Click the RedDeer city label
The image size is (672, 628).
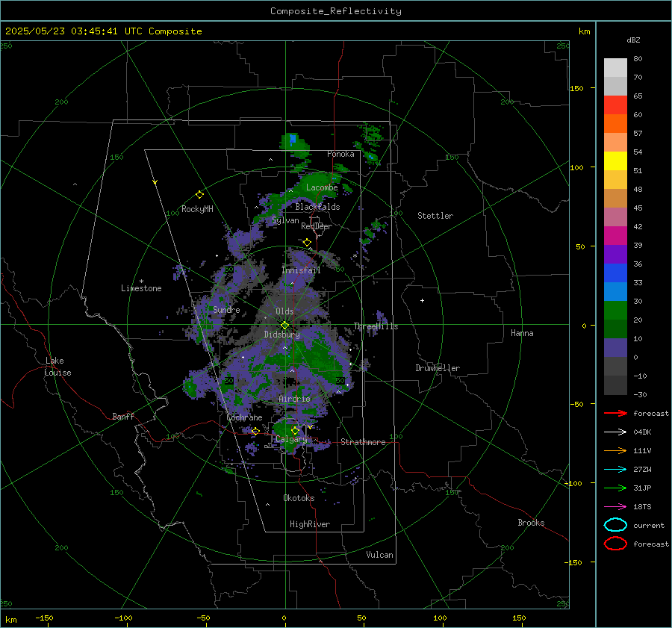[x=317, y=226]
